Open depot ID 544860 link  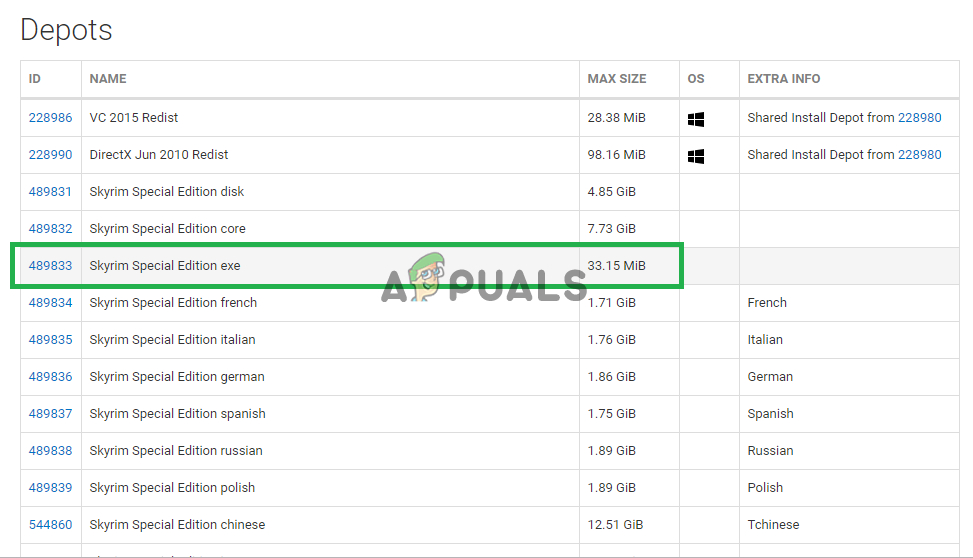50,524
